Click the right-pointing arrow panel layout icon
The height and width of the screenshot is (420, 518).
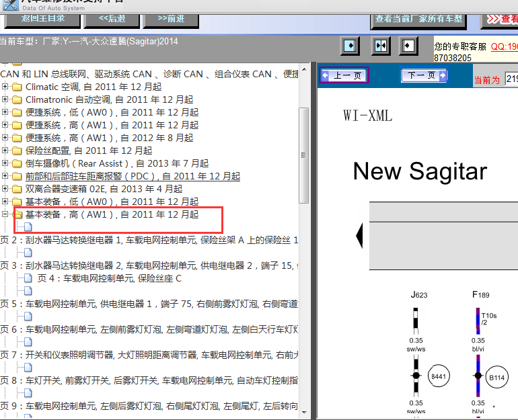(x=350, y=46)
